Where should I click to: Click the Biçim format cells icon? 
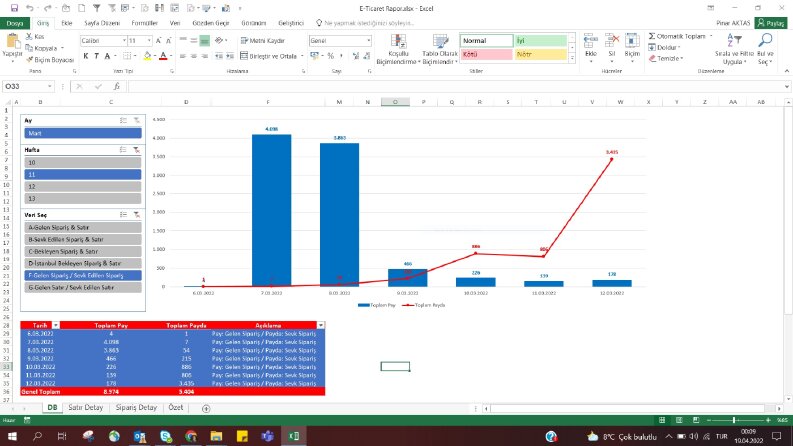click(x=632, y=41)
